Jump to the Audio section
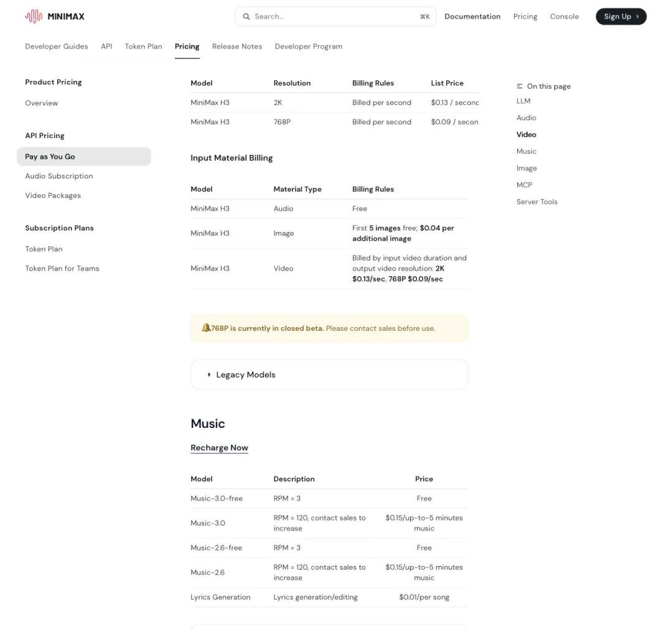The width and height of the screenshot is (672, 630). [526, 118]
